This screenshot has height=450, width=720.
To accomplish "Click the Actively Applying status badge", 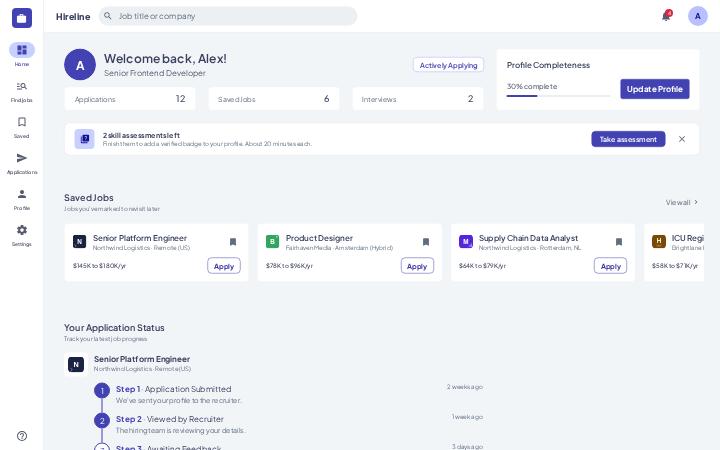I will coord(448,65).
